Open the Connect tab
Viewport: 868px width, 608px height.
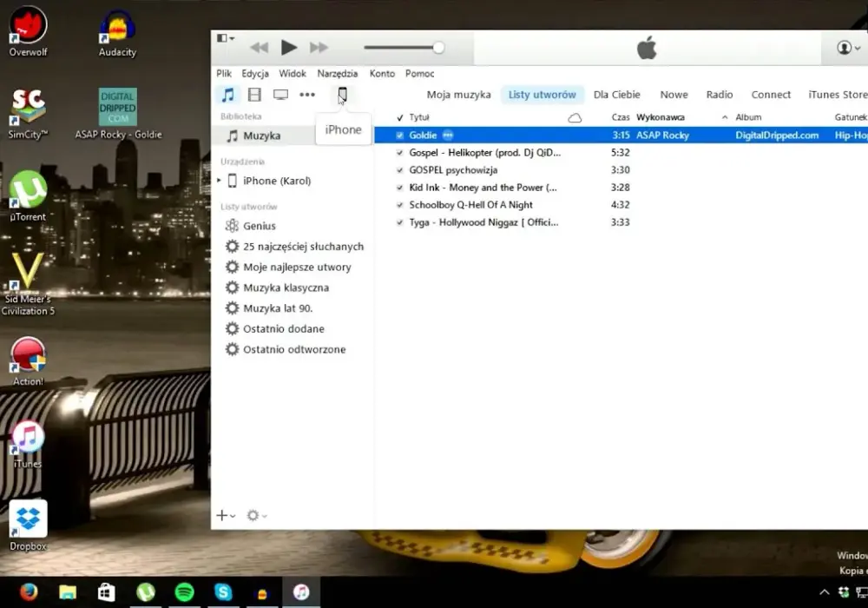(x=771, y=95)
